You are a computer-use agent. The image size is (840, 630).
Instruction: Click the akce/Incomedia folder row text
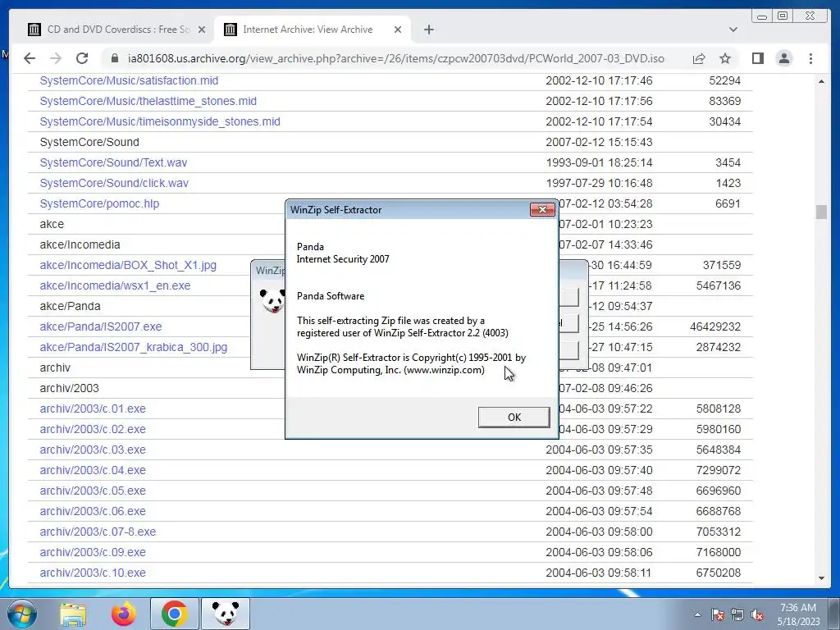[x=80, y=244]
